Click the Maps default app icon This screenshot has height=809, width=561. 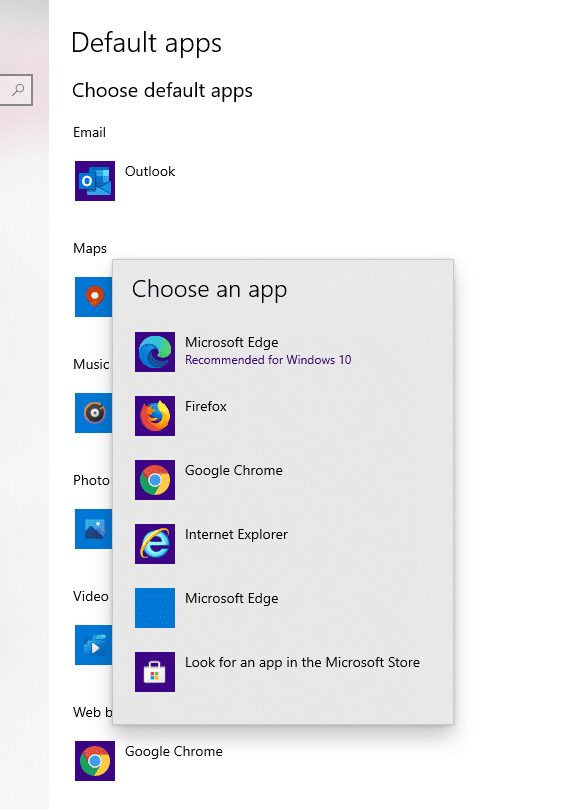tap(93, 297)
